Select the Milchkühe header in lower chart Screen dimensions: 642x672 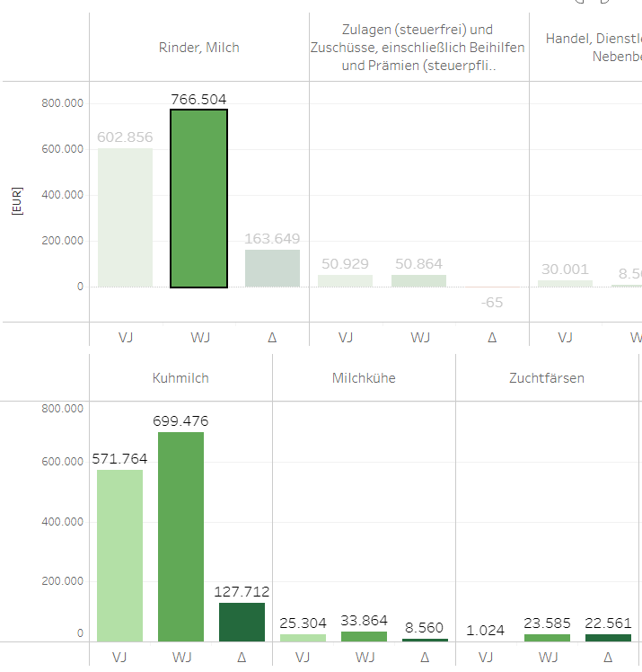[x=364, y=378]
